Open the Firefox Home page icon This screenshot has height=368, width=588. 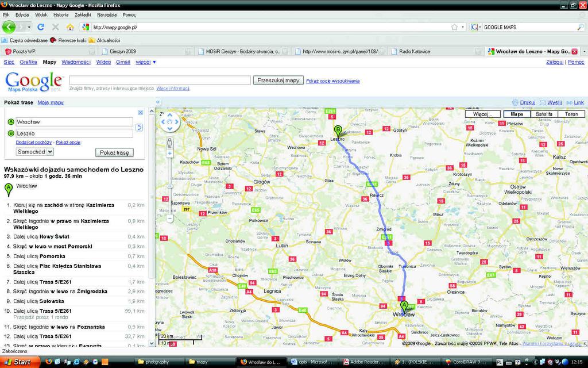(x=69, y=27)
